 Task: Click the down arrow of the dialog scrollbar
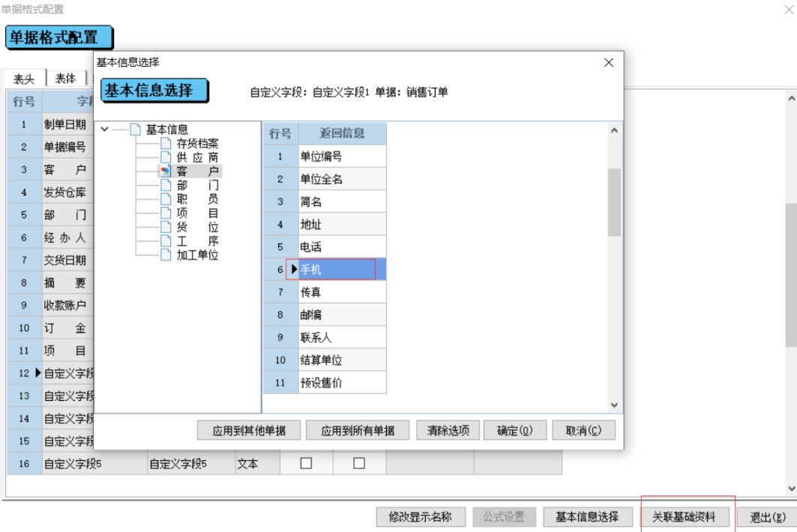(614, 404)
